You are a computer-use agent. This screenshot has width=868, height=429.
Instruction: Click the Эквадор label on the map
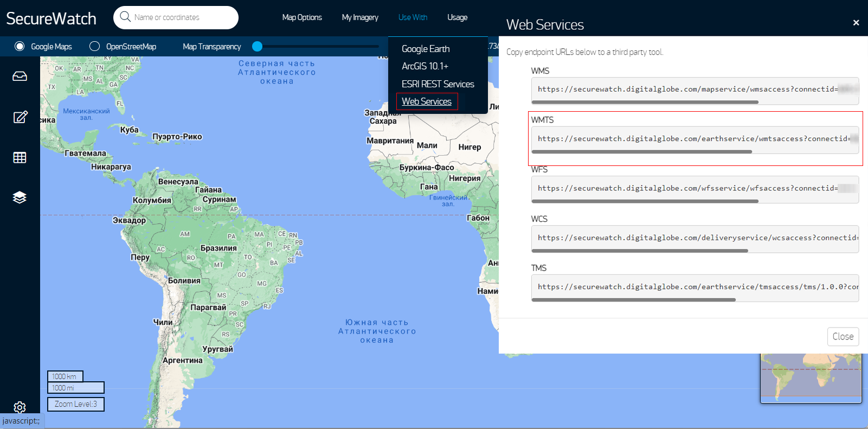(x=129, y=220)
